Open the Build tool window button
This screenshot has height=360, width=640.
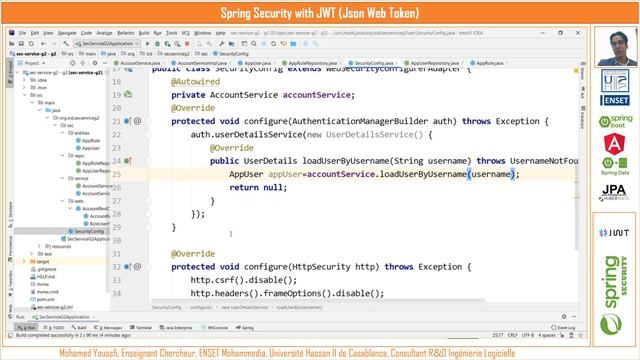(x=79, y=327)
